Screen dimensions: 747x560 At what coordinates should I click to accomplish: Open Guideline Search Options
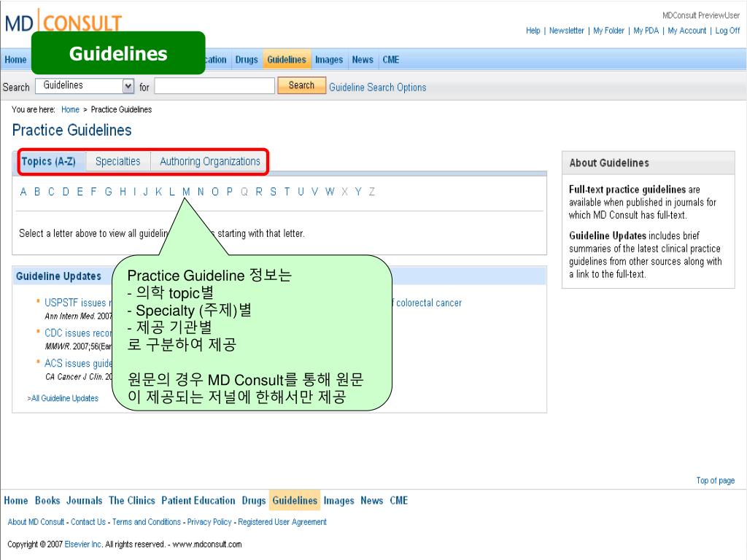click(377, 87)
